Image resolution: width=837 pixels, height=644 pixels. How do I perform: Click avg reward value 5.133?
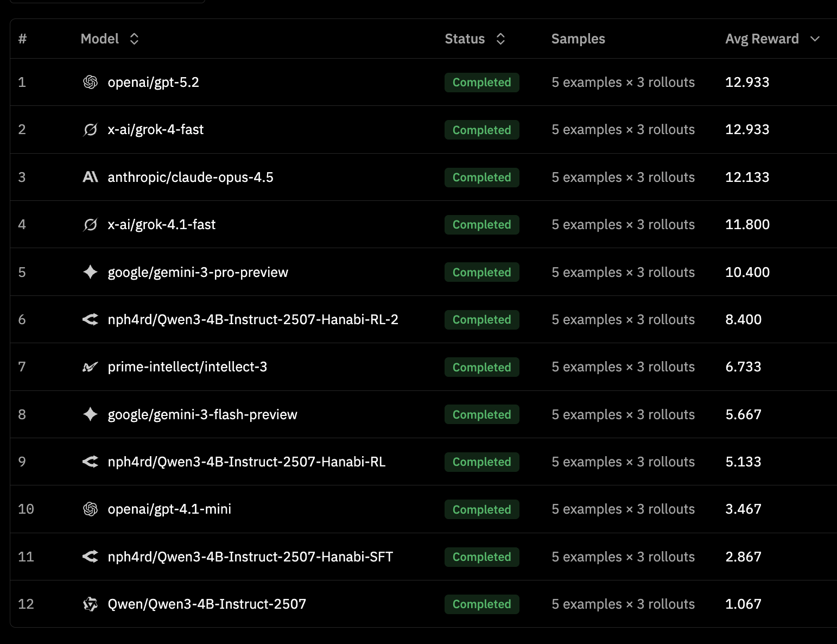click(744, 462)
